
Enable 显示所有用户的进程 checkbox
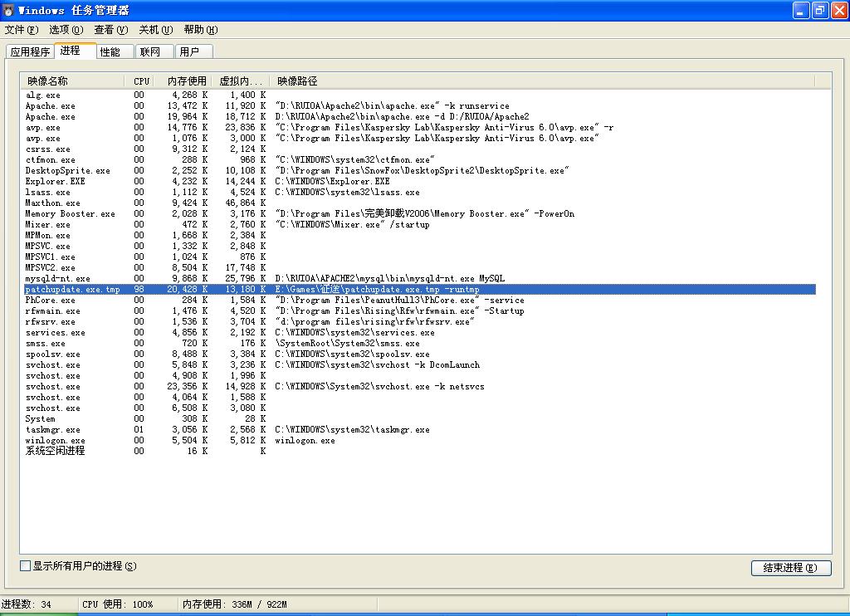point(25,566)
